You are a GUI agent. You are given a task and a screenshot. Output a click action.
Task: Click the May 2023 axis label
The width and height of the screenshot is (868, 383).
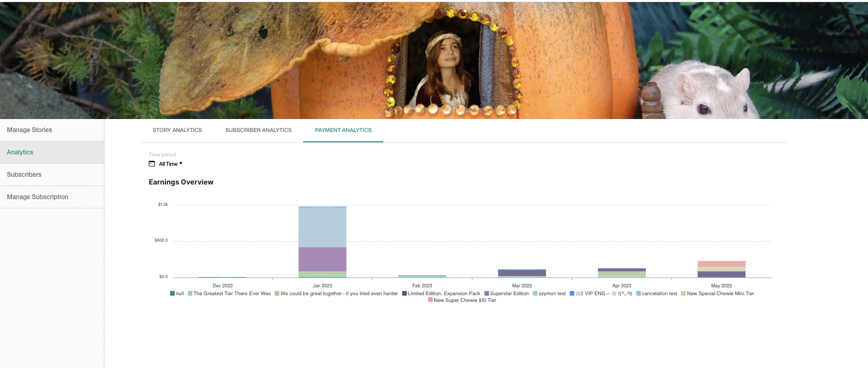722,286
